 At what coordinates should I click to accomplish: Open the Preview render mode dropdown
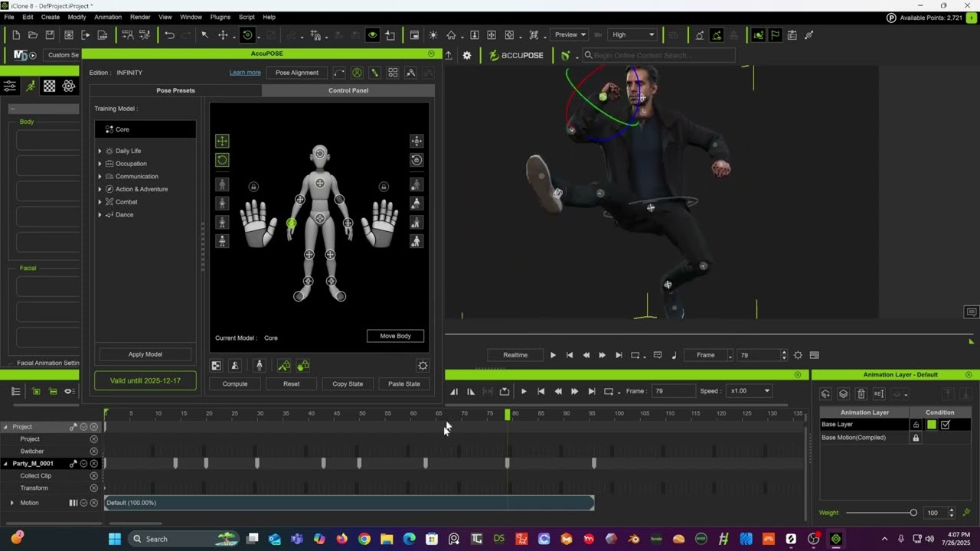tap(570, 34)
